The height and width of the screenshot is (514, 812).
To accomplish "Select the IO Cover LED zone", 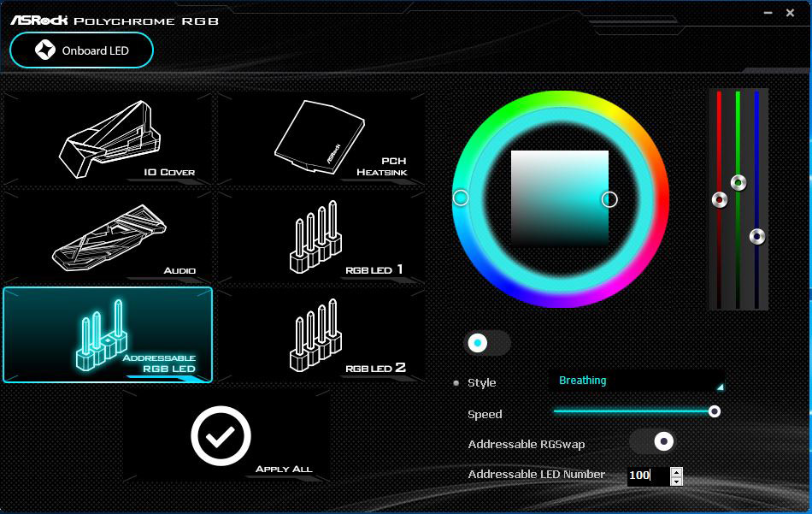I will [108, 139].
